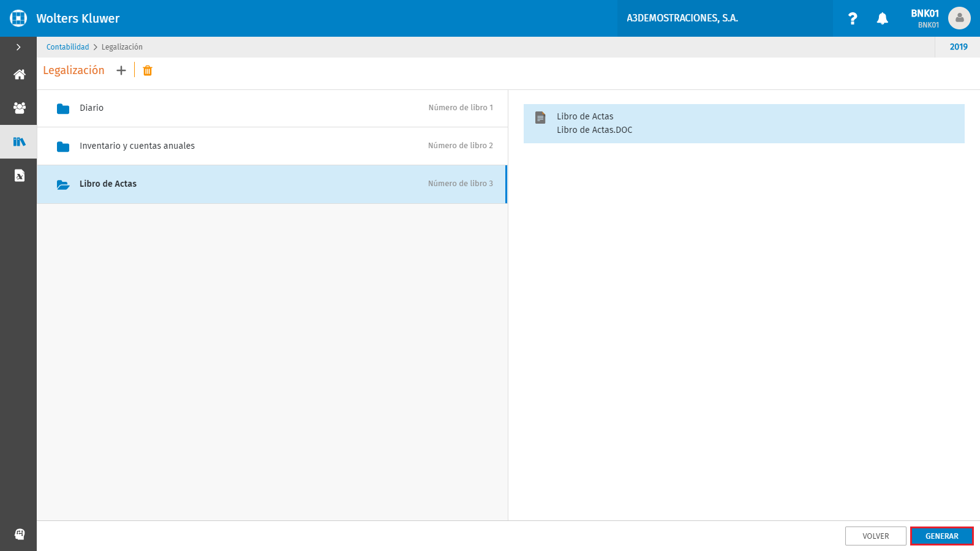
Task: Click the BNK01 user name label
Action: pos(925,13)
